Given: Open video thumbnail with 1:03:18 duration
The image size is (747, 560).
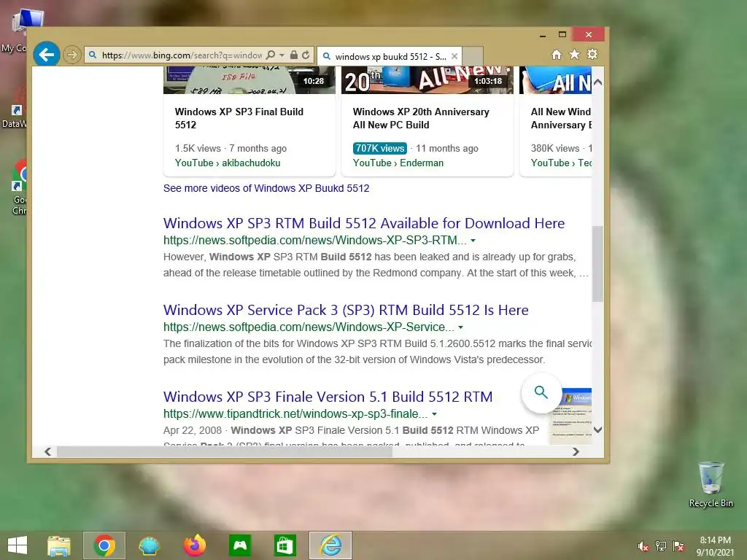Looking at the screenshot, I should 427,80.
